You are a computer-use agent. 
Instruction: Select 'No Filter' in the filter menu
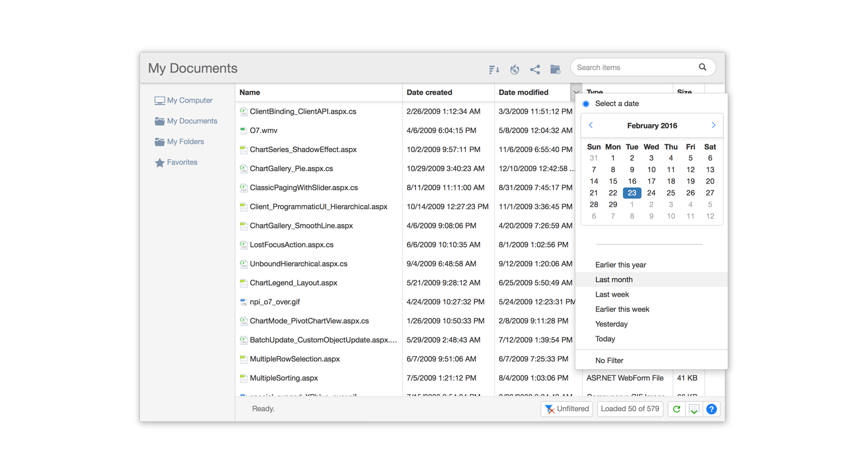click(609, 361)
